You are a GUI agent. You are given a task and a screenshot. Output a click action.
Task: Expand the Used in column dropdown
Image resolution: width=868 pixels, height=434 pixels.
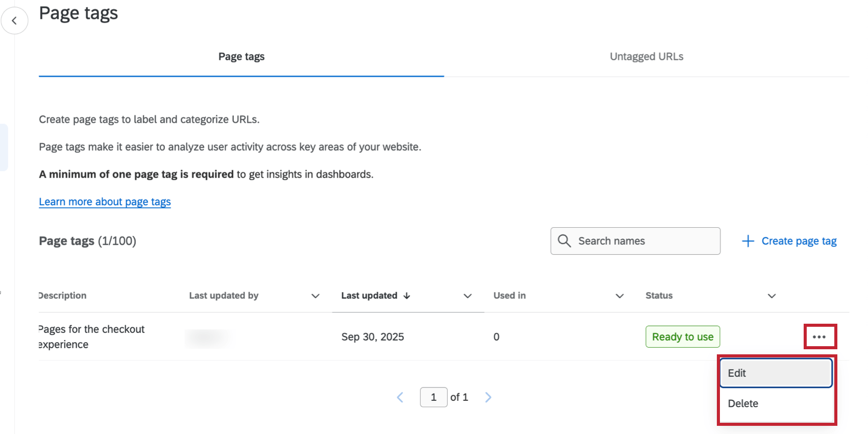click(620, 296)
